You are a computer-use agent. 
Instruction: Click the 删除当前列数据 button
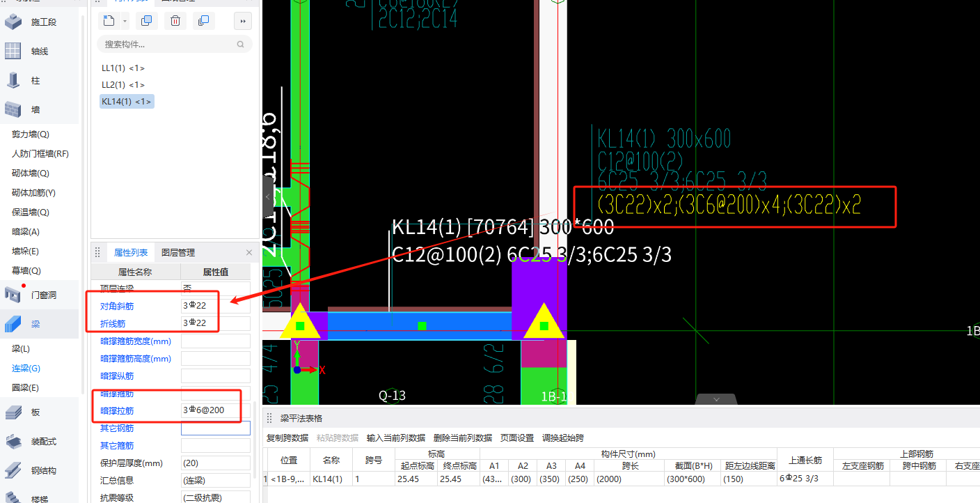(463, 438)
